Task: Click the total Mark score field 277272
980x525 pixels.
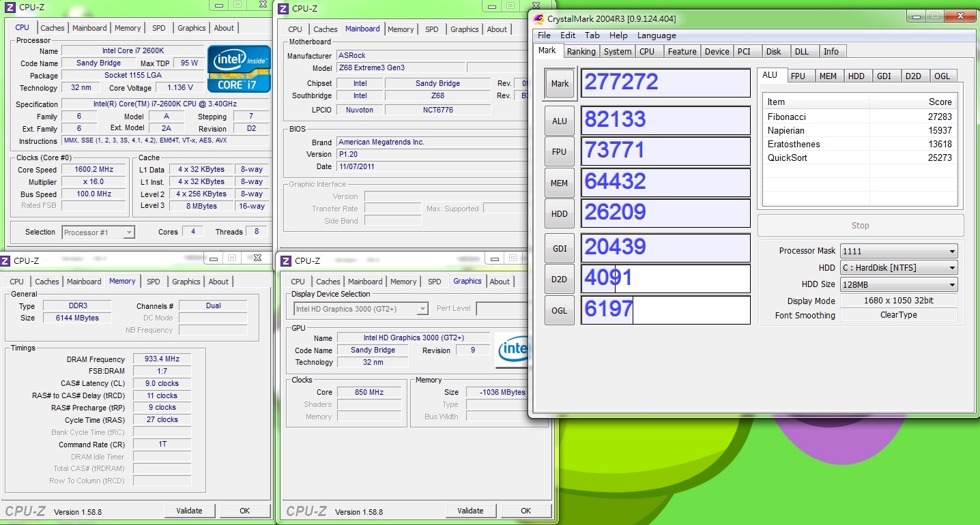Action: 665,82
